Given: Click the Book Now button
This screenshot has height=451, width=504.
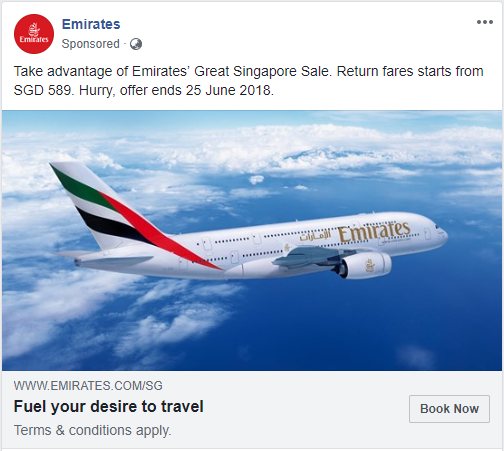Looking at the screenshot, I should (449, 409).
